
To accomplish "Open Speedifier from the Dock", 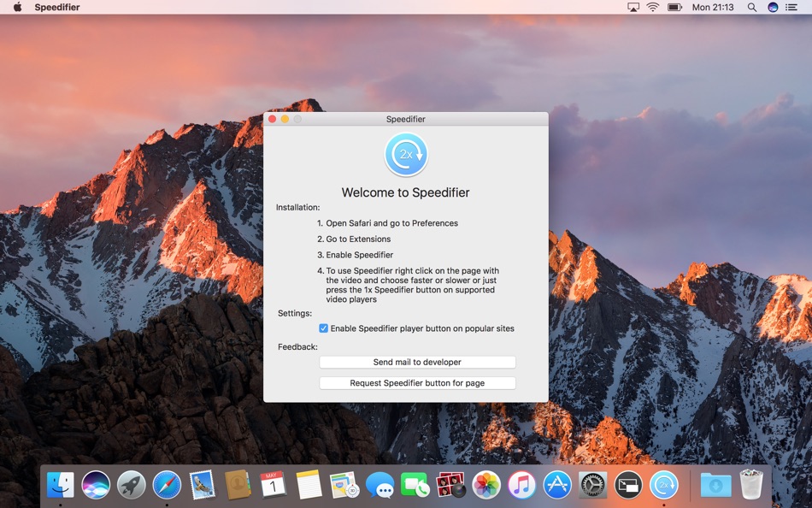I will (x=664, y=485).
